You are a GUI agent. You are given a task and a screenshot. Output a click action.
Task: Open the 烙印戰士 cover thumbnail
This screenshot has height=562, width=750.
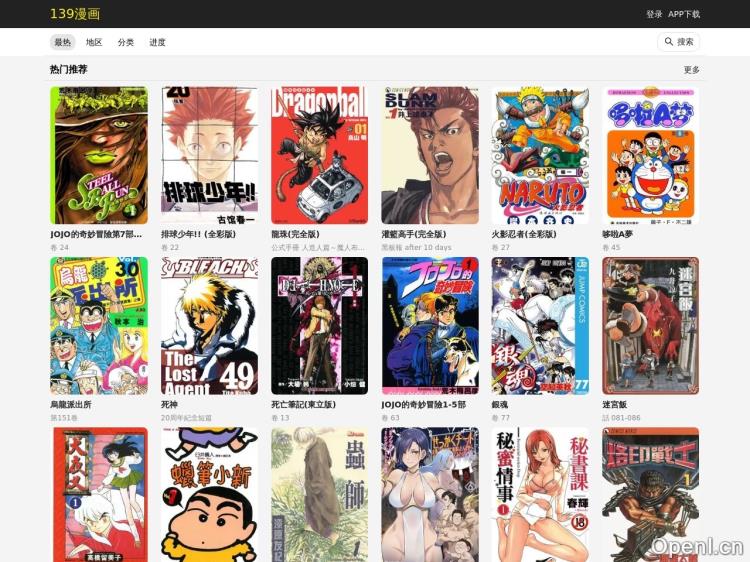(x=651, y=495)
